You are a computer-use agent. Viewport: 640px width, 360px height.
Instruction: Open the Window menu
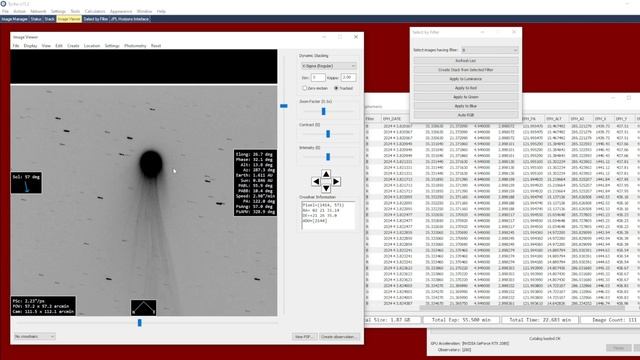(x=144, y=11)
